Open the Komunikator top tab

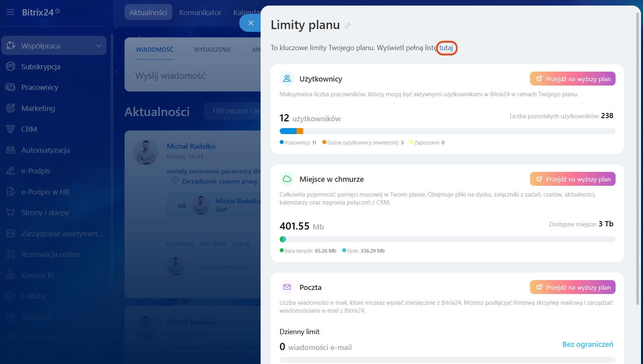[200, 12]
